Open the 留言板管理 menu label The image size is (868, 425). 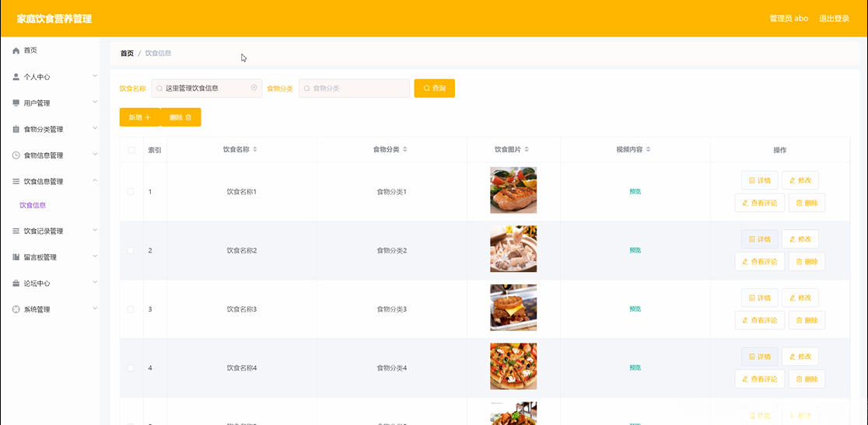click(40, 257)
